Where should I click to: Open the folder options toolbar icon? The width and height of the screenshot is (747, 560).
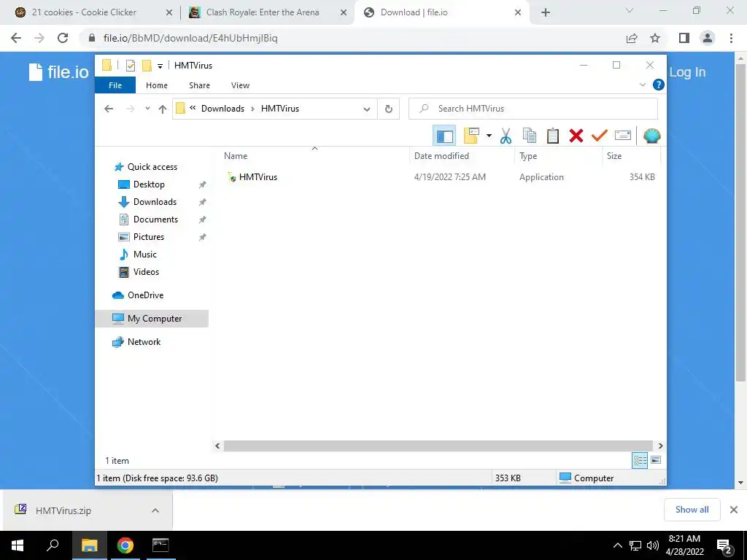click(471, 136)
